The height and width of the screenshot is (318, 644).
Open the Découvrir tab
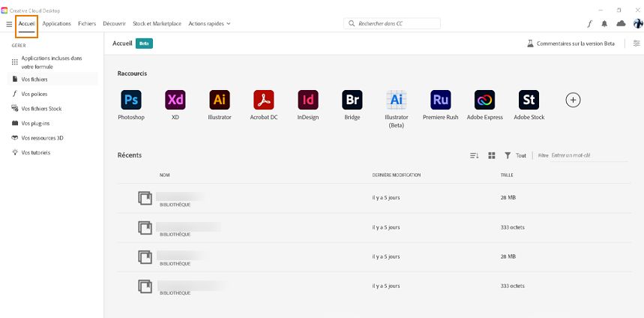(114, 24)
